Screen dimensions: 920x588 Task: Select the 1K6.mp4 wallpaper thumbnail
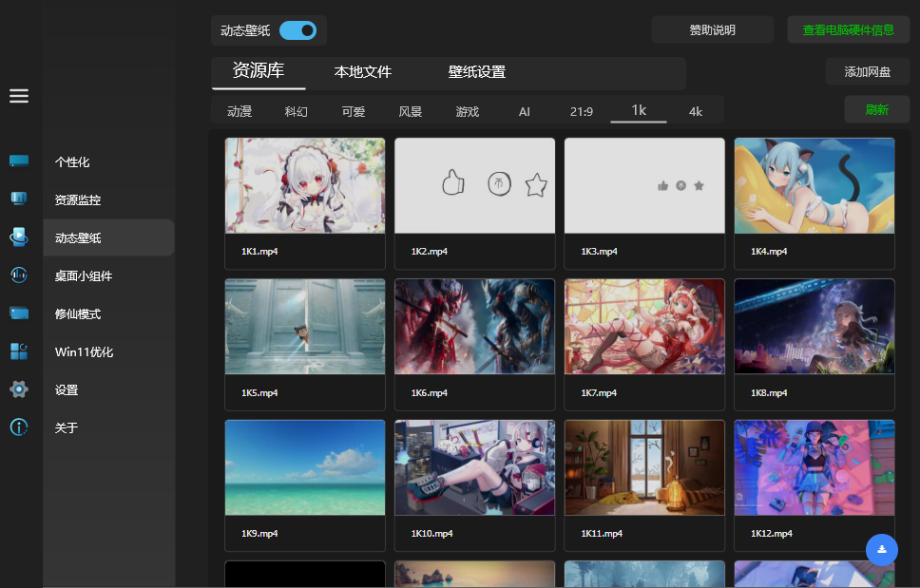(x=474, y=327)
